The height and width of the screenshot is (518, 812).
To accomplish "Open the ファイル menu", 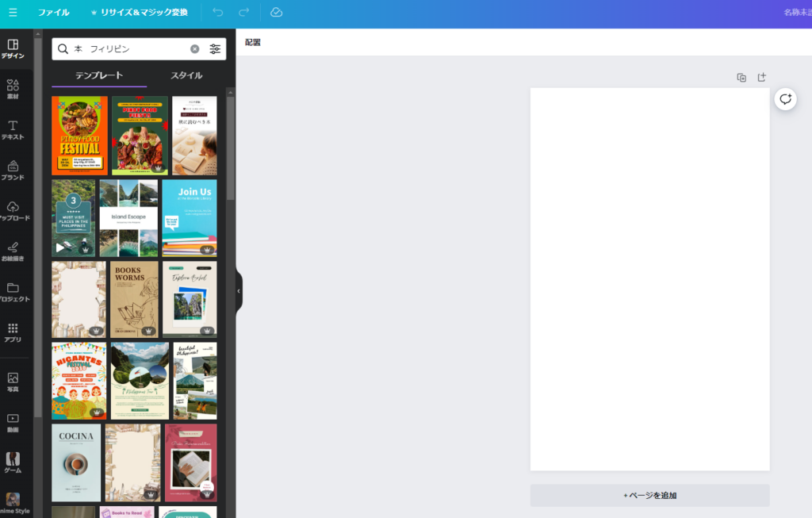I will 54,13.
